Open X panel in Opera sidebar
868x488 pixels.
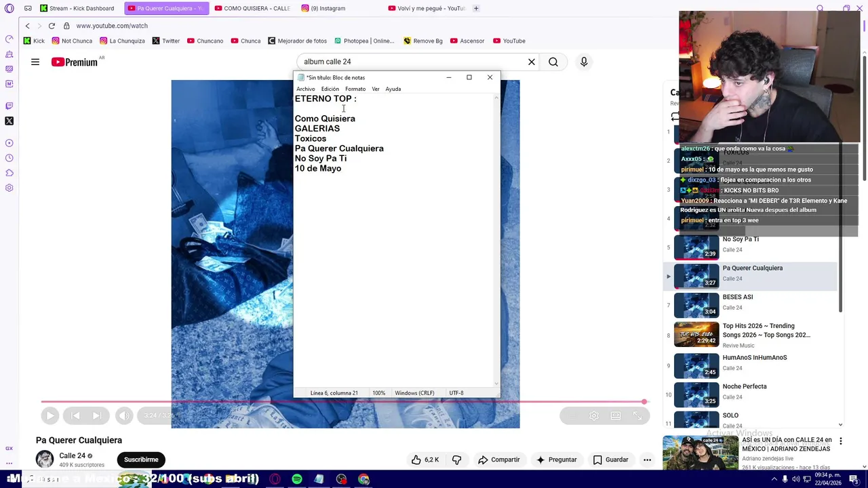tap(9, 121)
